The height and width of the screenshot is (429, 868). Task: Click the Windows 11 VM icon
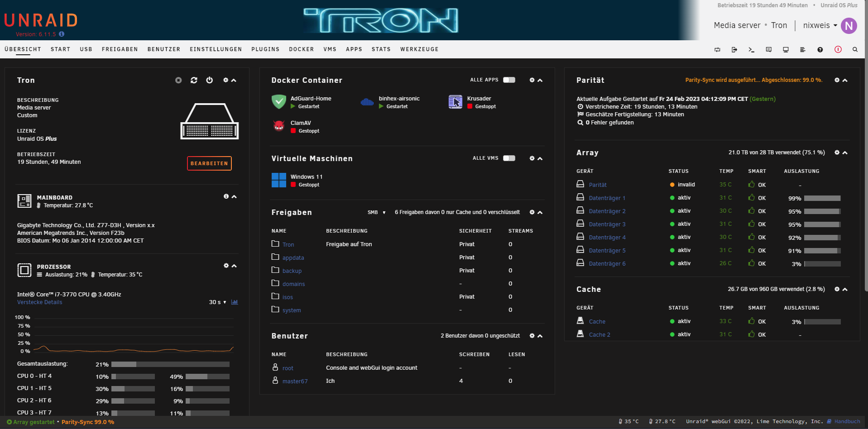(x=278, y=180)
